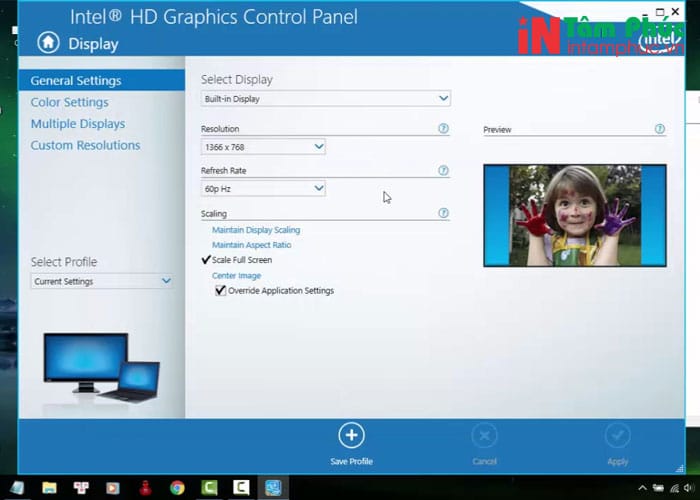
Task: Open the Refresh Rate 60p Hz dropdown
Action: [263, 189]
